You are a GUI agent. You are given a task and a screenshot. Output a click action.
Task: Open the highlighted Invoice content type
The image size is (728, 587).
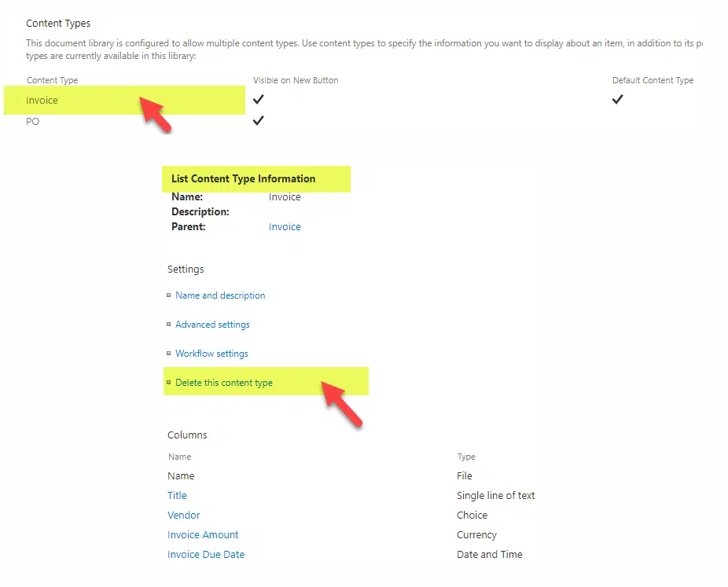click(x=42, y=100)
